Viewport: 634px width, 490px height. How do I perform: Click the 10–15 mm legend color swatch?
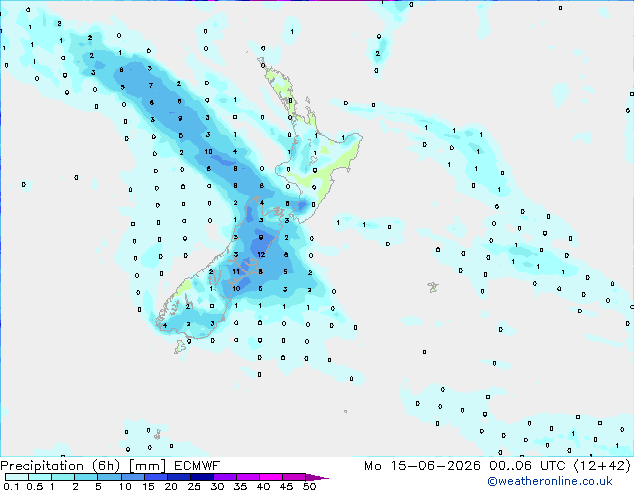pyautogui.click(x=132, y=477)
